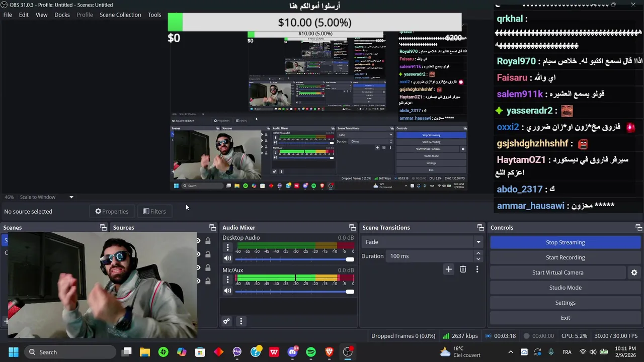644x362 pixels.
Task: Open Mic/Aux three-dot options menu
Action: pos(227,280)
